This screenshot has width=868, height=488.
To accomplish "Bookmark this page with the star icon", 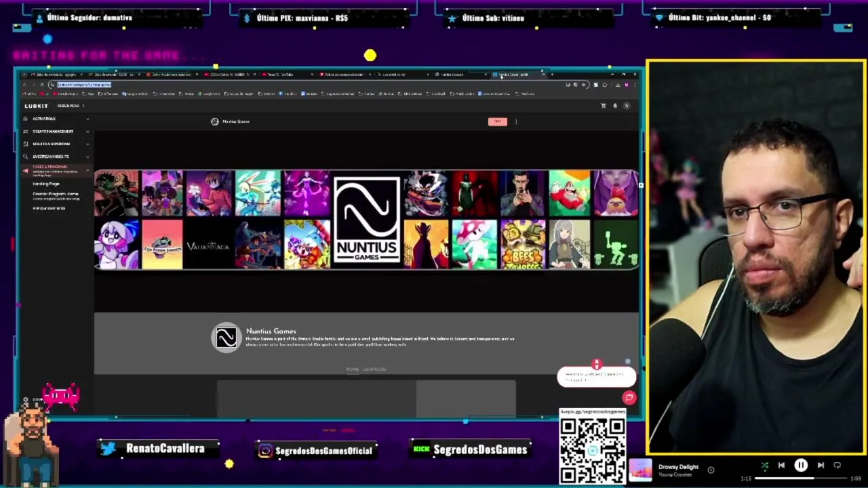I will (583, 85).
